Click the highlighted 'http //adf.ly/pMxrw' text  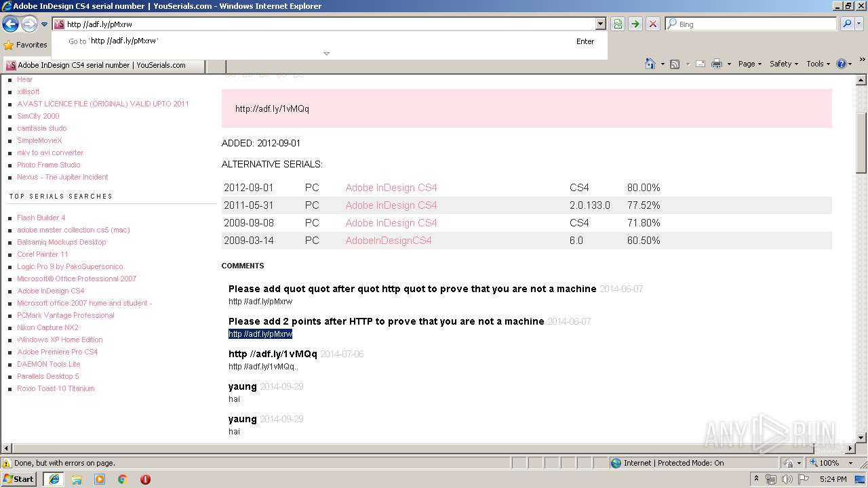coord(260,334)
